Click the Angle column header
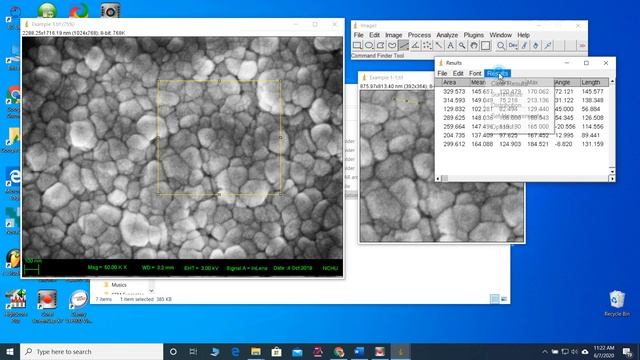 tap(567, 82)
